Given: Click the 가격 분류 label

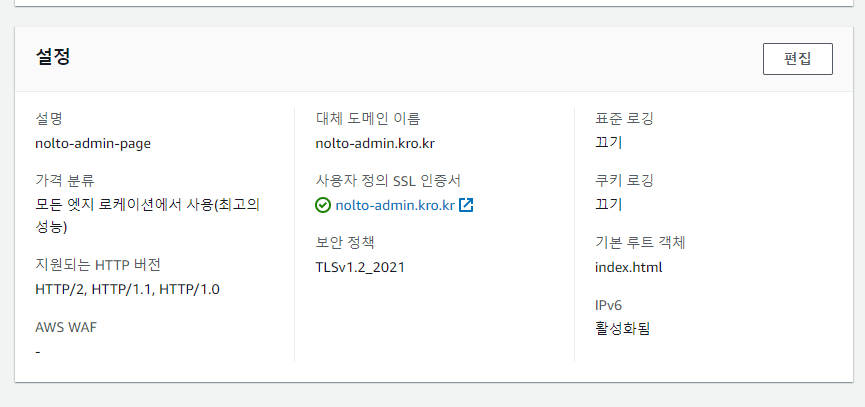Looking at the screenshot, I should [64, 181].
